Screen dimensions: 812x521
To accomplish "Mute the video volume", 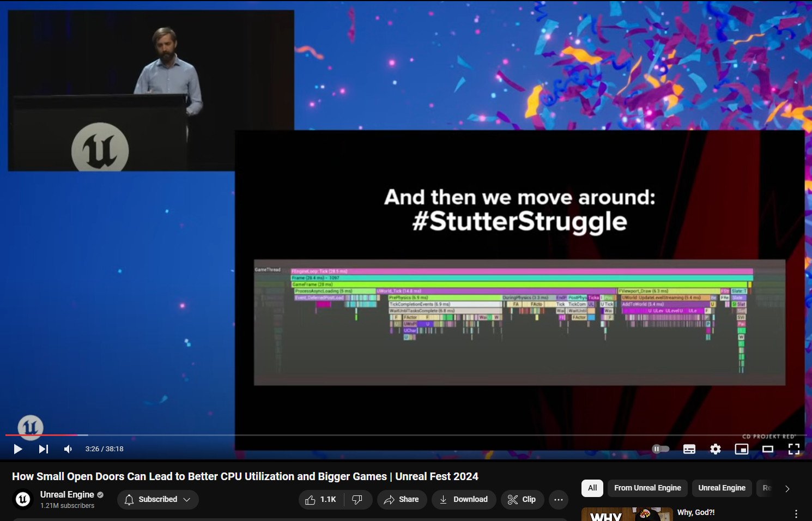I will pyautogui.click(x=68, y=449).
